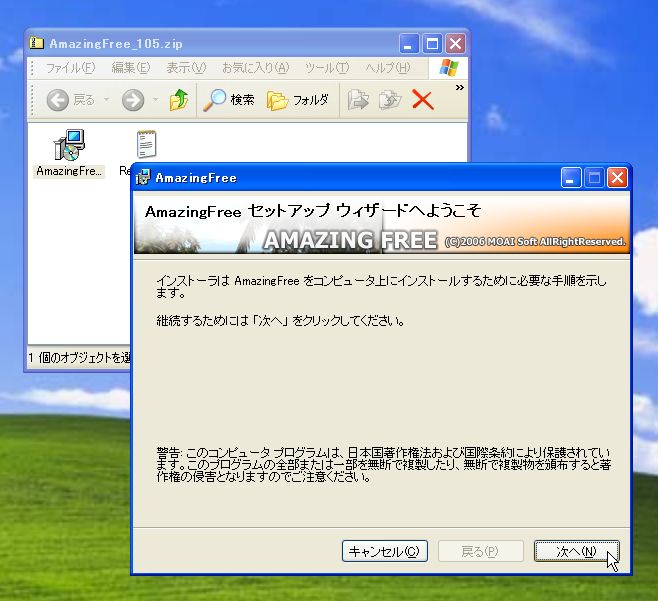Open the お気に入り(A) menu in the zip window

(256, 68)
